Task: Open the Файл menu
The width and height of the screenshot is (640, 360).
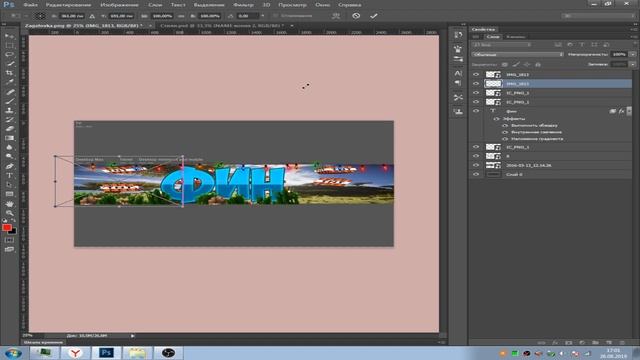Action: click(31, 5)
